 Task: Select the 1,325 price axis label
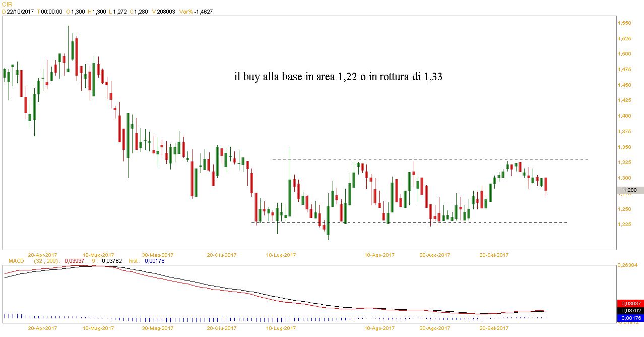(625, 162)
